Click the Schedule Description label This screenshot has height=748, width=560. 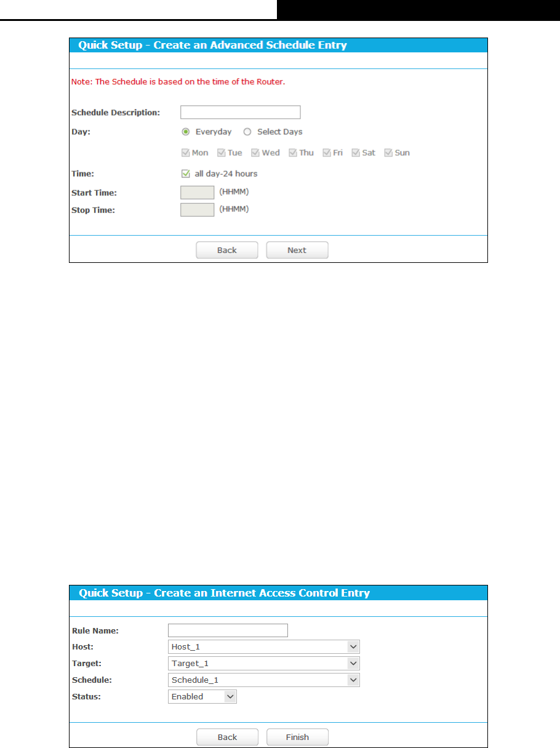tap(116, 113)
